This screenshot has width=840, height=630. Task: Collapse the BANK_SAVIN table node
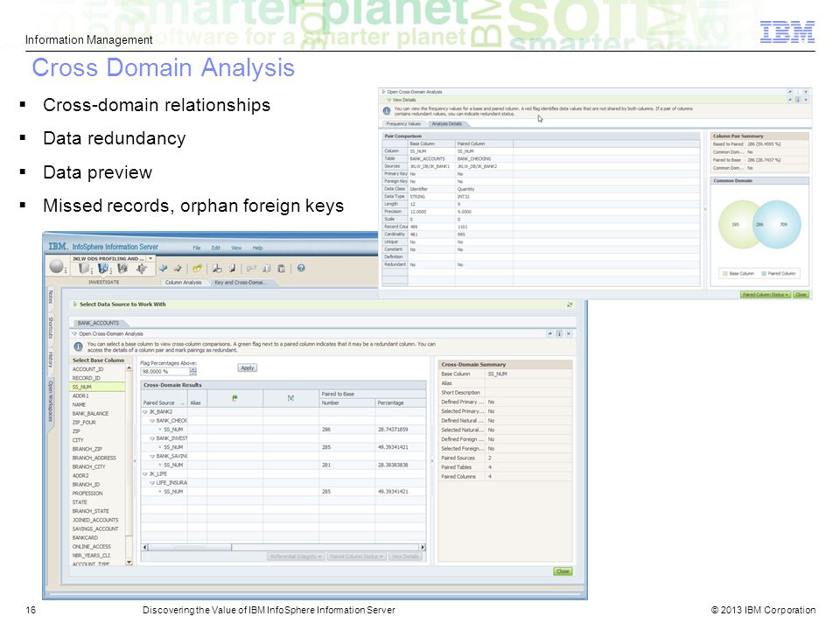tap(152, 457)
